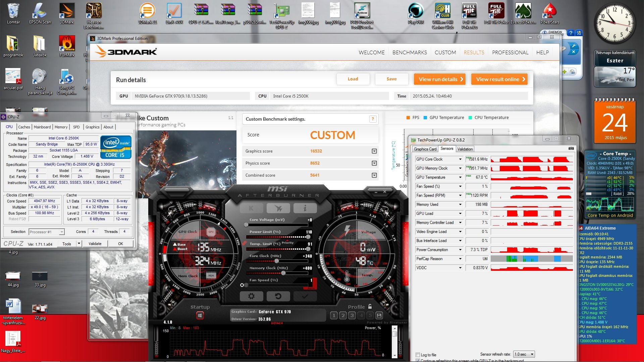Click CPU-Z Validate button
The width and height of the screenshot is (644, 362).
[95, 244]
